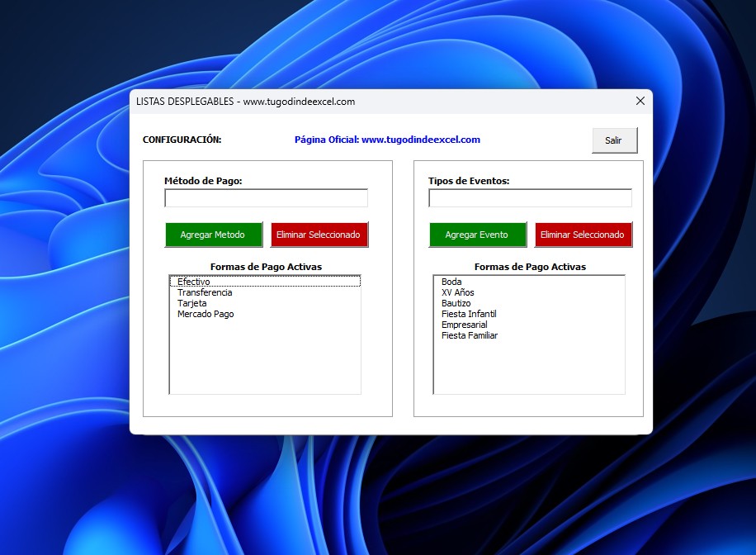Choose Fiesta Familiar from events list

click(x=470, y=335)
